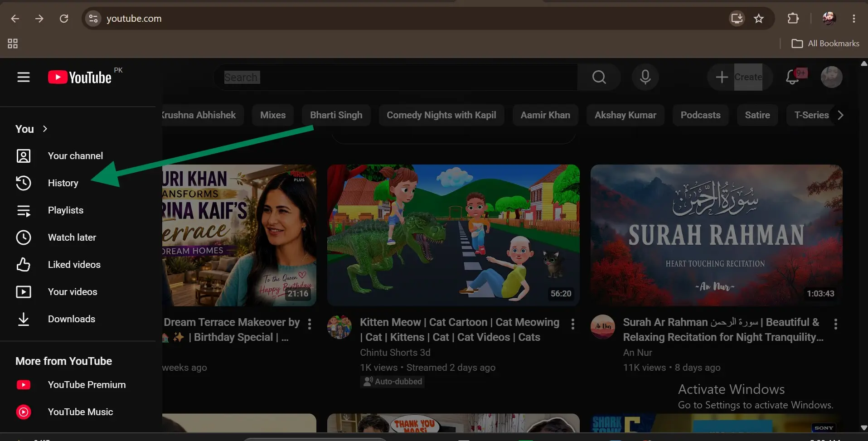
Task: Open options for Surah Ar Rahman video
Action: pyautogui.click(x=836, y=324)
